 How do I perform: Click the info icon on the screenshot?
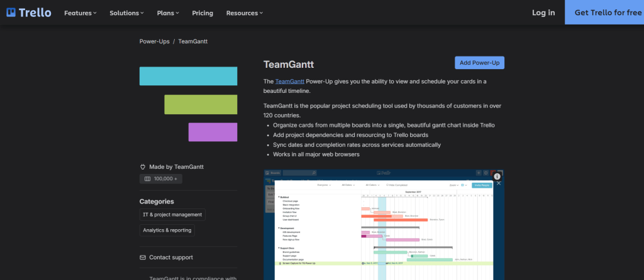point(497,177)
